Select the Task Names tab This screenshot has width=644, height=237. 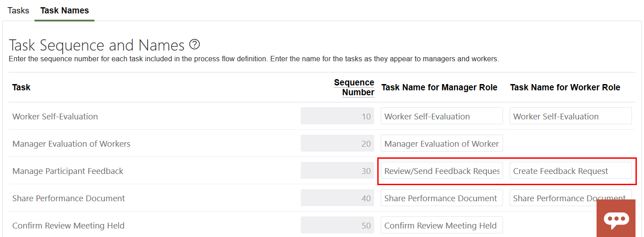(x=64, y=10)
